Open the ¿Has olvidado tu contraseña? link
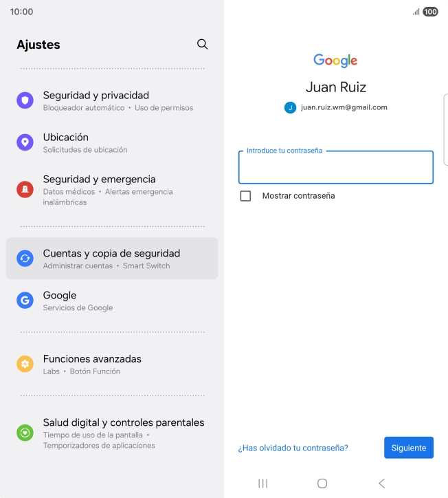Screen dimensions: 448x498 click(293, 448)
